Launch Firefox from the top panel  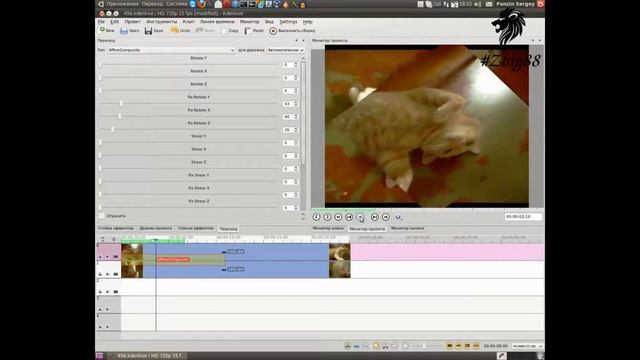pos(202,4)
